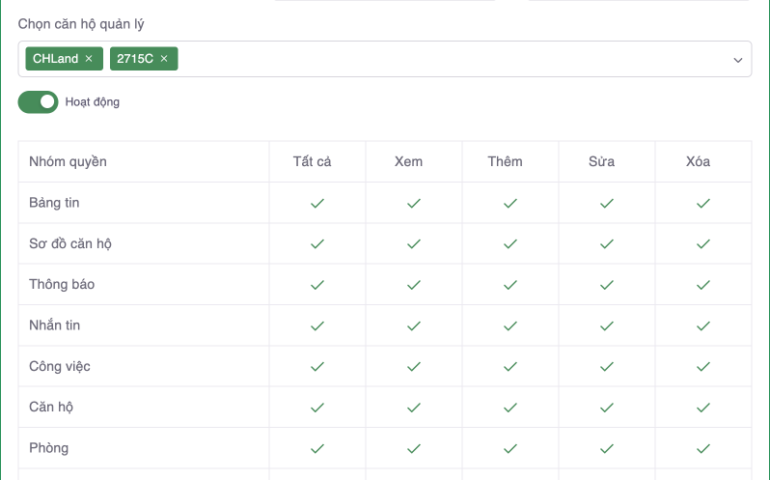Toggle Xóa permission for Phòng
The height and width of the screenshot is (480, 770).
tap(703, 449)
